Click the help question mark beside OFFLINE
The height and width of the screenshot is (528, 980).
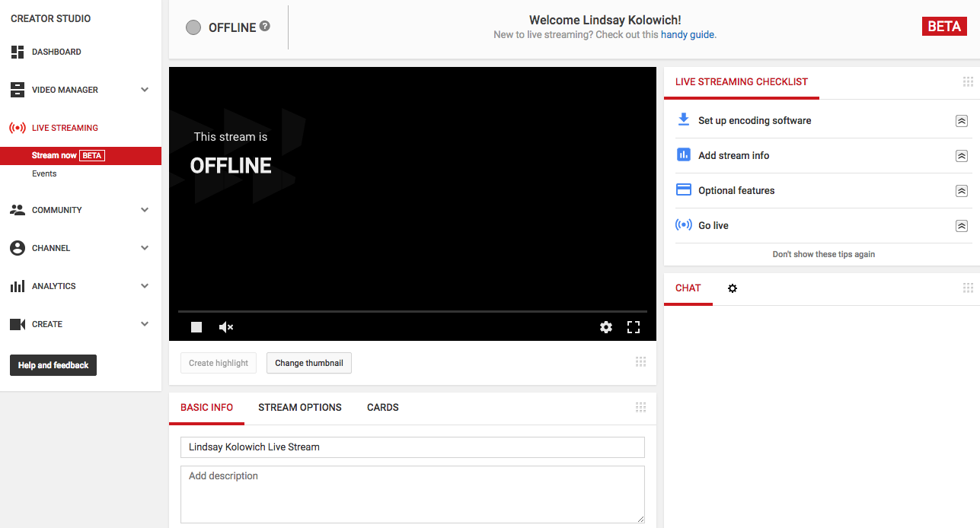point(265,26)
